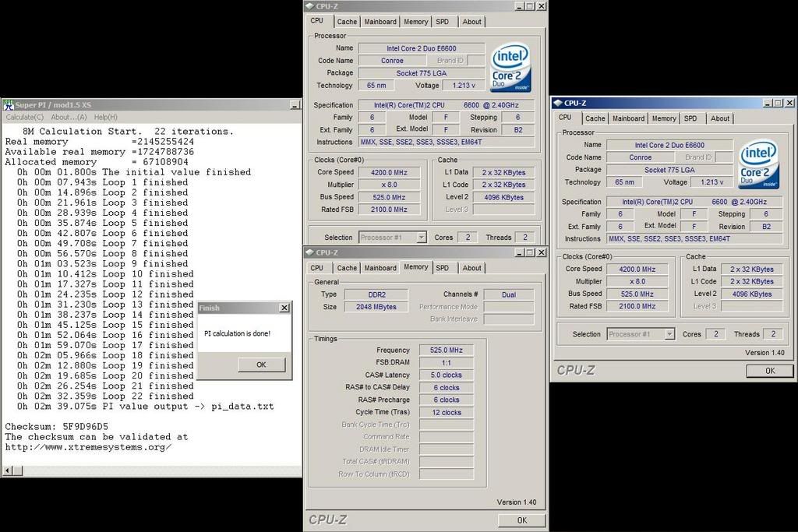Close the Finish dialog with X button

284,308
